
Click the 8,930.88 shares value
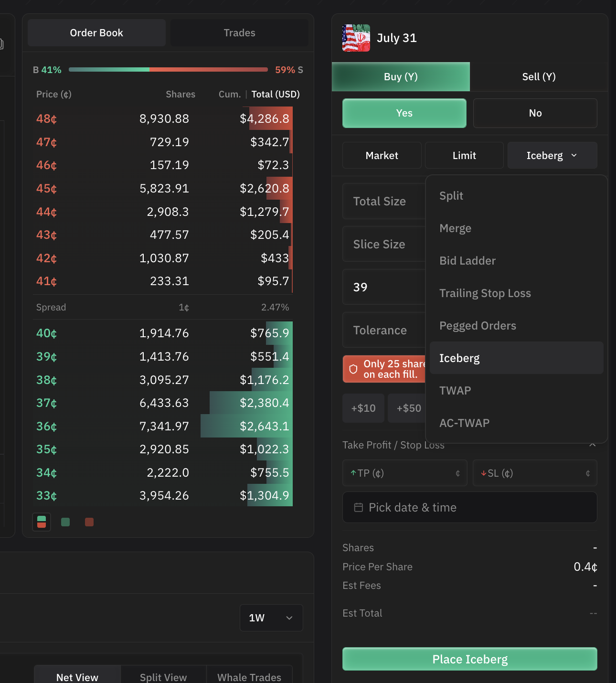point(164,118)
